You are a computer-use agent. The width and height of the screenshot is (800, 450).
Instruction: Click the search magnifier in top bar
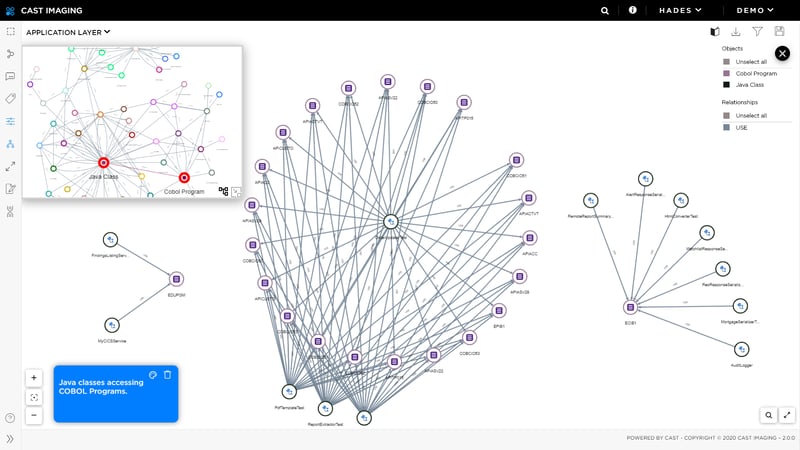[x=604, y=10]
